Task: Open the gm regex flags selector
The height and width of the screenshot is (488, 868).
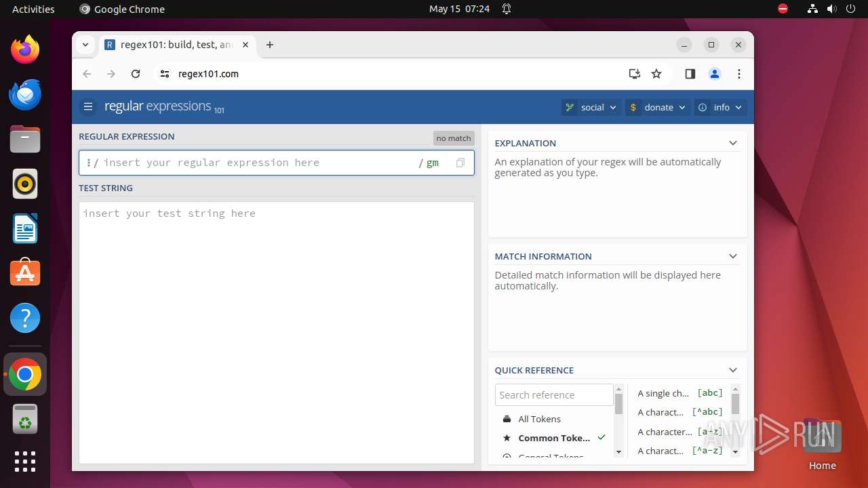Action: [433, 163]
